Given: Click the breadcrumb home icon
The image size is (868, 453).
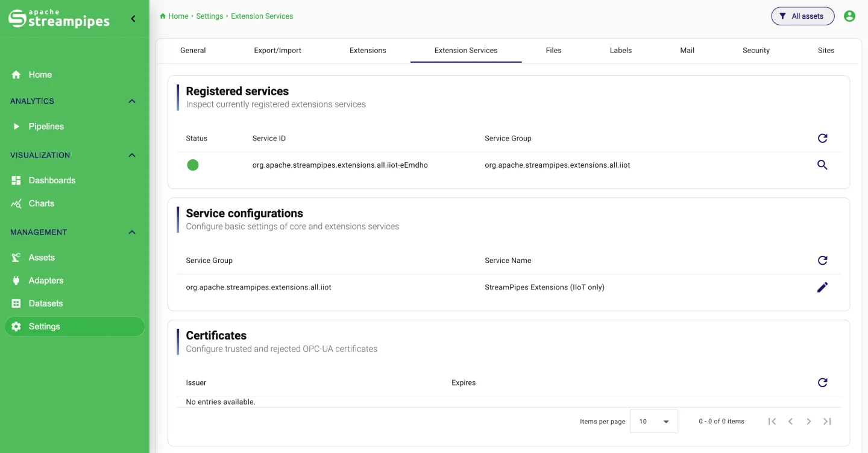Looking at the screenshot, I should tap(163, 16).
